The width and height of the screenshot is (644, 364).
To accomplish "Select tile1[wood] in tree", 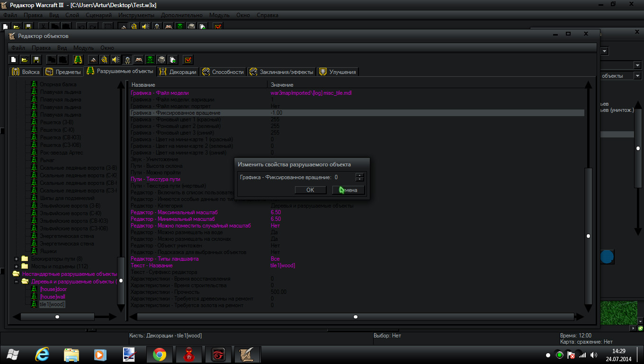I will coord(52,304).
